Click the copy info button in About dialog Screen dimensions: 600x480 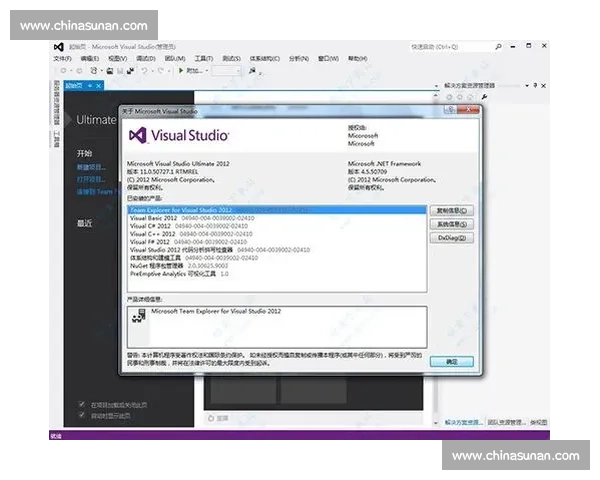452,211
